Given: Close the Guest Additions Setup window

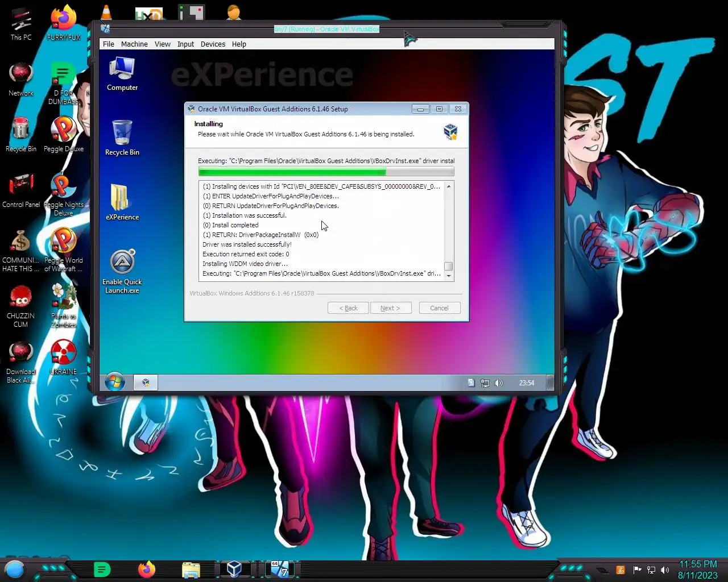Looking at the screenshot, I should 458,109.
